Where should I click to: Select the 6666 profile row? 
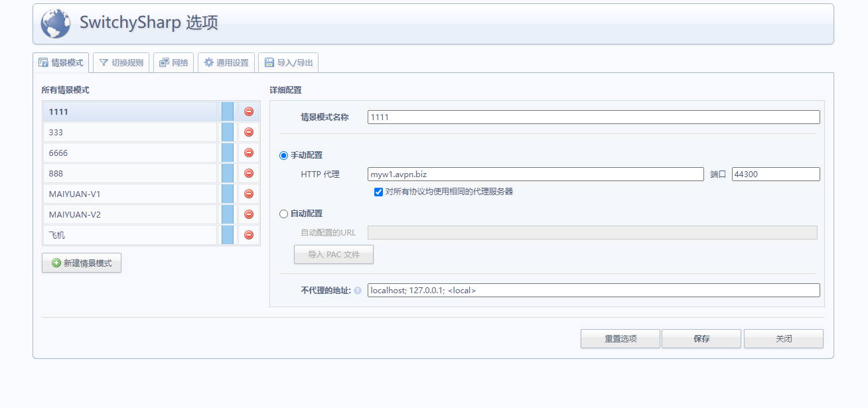click(130, 153)
